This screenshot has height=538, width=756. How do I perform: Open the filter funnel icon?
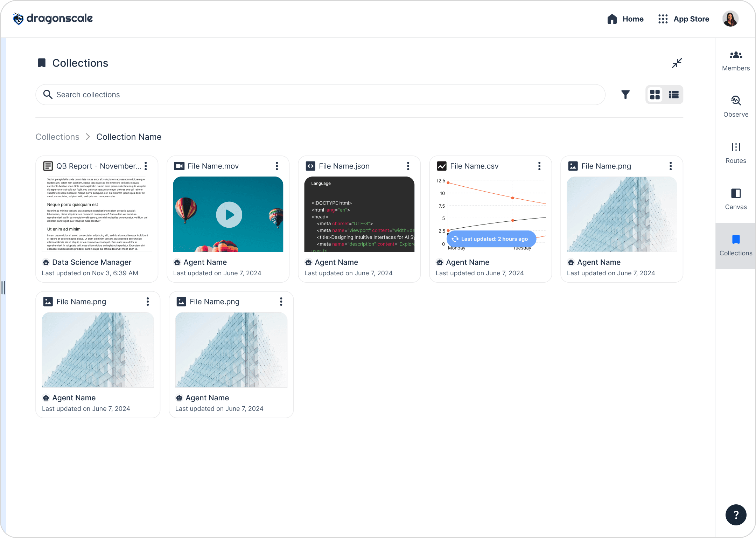pyautogui.click(x=625, y=95)
